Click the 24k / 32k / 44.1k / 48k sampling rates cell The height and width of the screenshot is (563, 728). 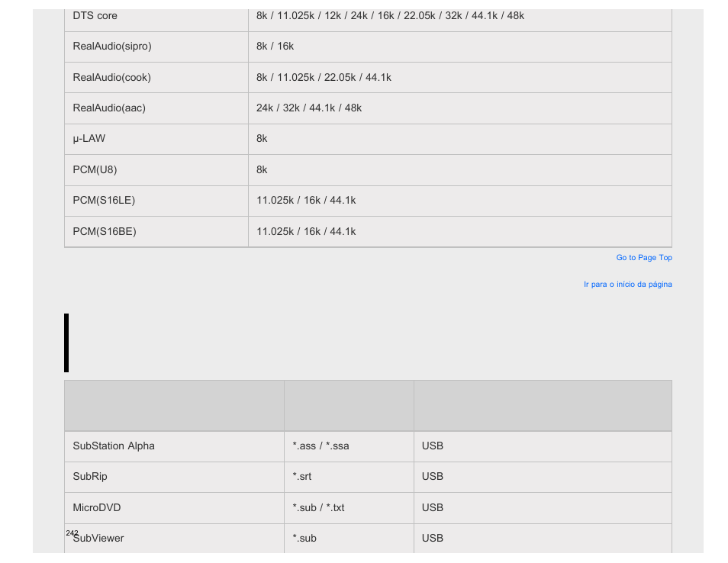click(x=460, y=108)
